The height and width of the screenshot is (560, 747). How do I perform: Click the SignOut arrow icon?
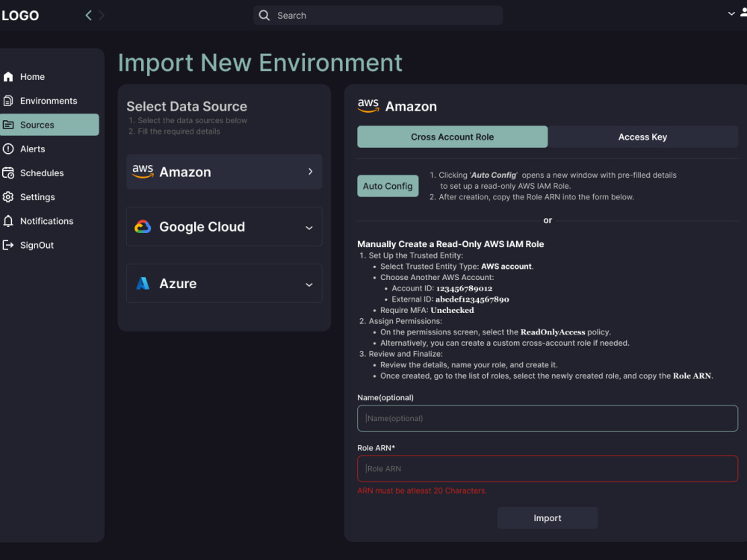point(8,245)
